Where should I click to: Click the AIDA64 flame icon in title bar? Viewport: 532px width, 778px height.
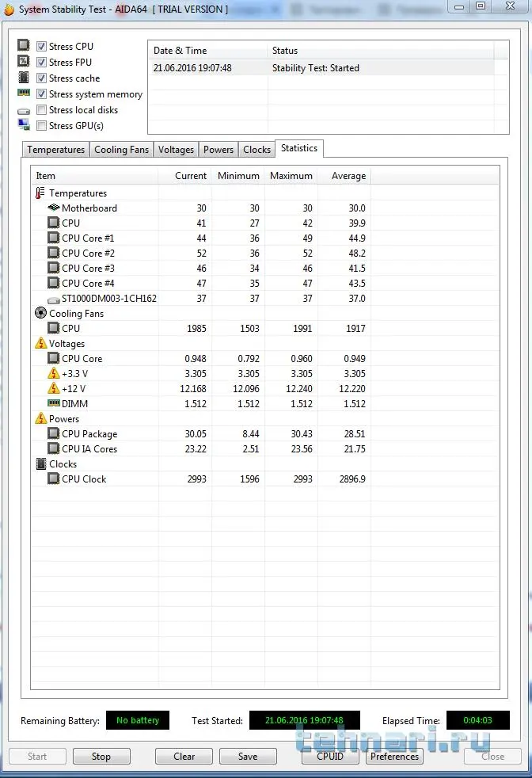tap(9, 9)
